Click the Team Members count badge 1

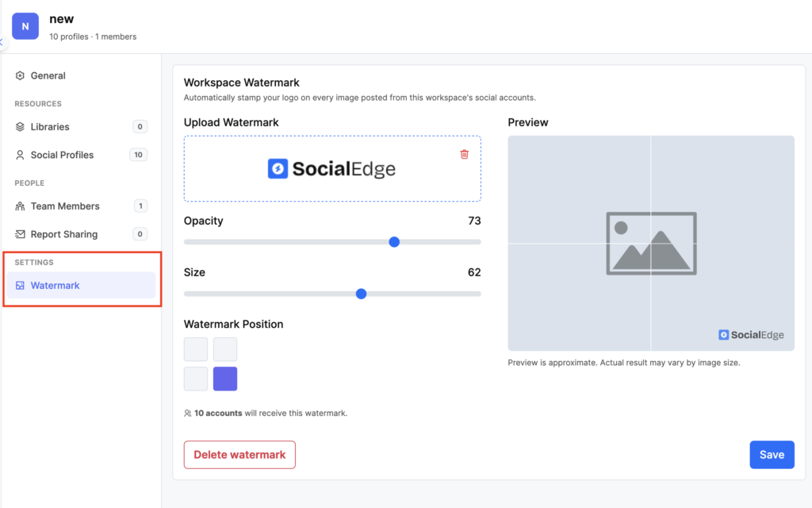click(140, 206)
